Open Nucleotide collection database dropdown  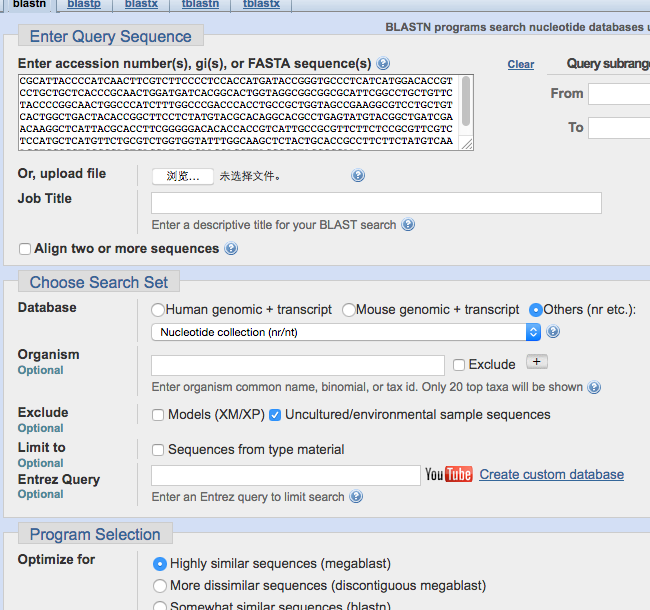click(x=345, y=332)
